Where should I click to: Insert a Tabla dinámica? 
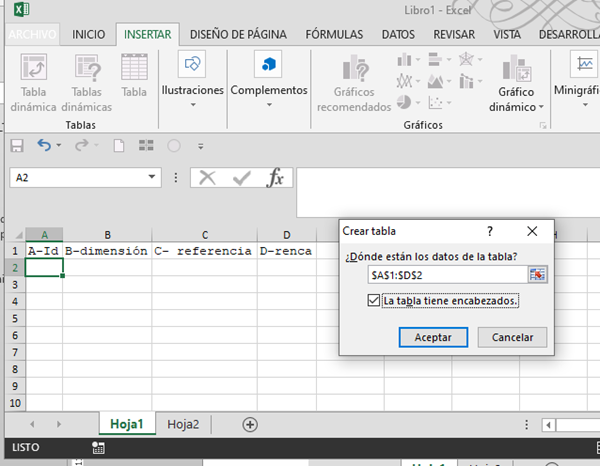[x=33, y=83]
